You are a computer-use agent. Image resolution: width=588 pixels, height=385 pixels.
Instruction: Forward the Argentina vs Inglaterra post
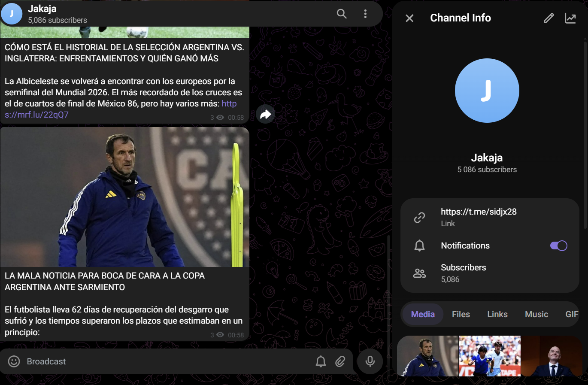(x=266, y=114)
